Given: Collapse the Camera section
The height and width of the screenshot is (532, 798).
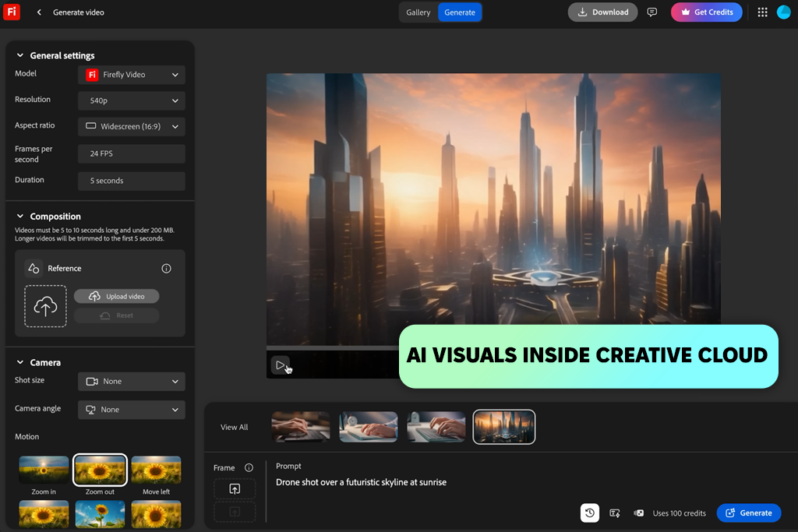Looking at the screenshot, I should point(20,362).
